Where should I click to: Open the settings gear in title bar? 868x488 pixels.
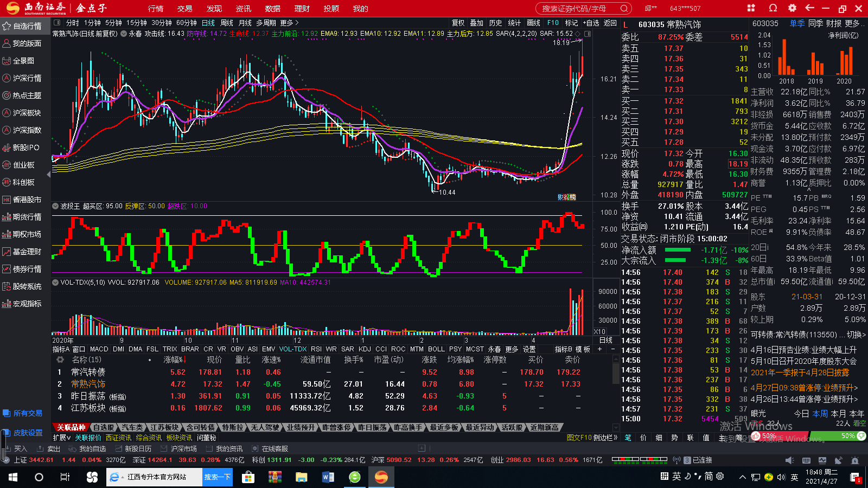click(x=792, y=8)
